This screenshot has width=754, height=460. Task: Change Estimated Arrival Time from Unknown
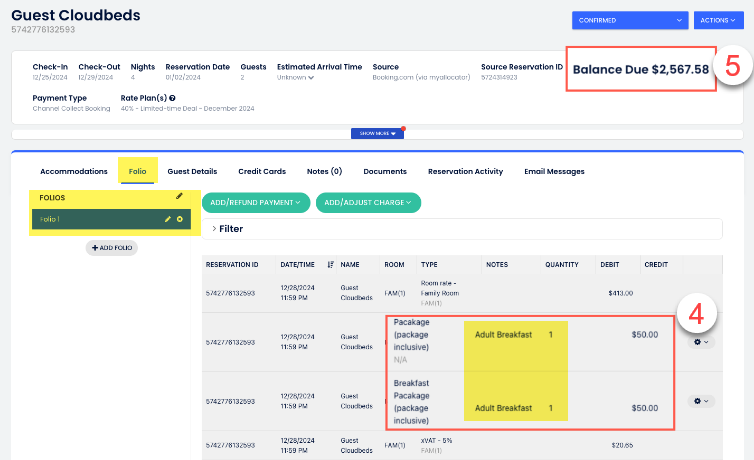point(296,77)
